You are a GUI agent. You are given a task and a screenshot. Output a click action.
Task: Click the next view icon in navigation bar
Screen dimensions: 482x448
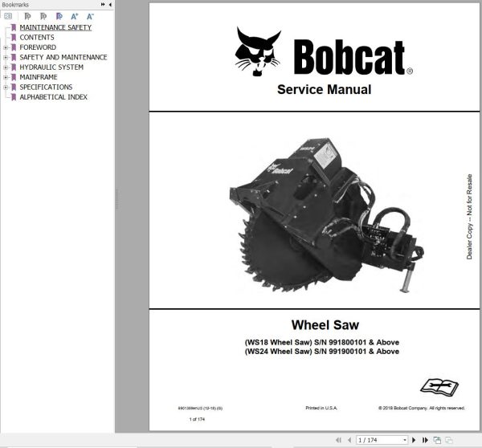coord(449,440)
